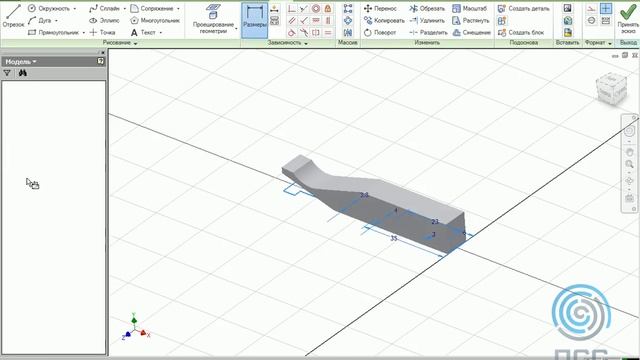This screenshot has height=360, width=640.
Task: Apply the parallel constraint icon
Action: 292,20
